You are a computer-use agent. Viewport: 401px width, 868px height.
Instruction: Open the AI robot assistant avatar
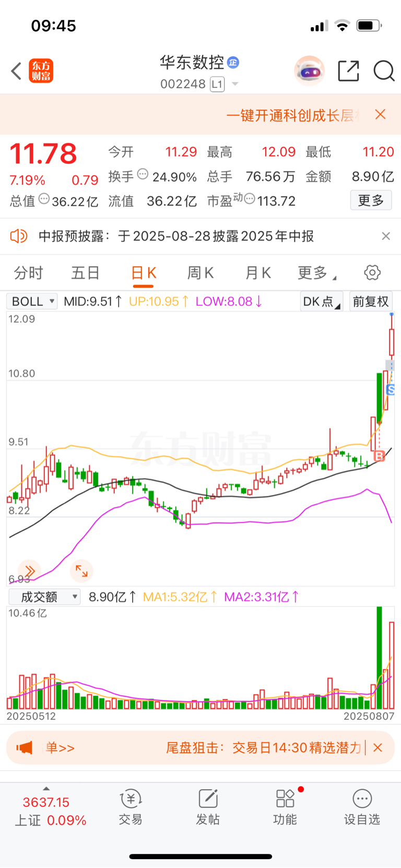309,70
